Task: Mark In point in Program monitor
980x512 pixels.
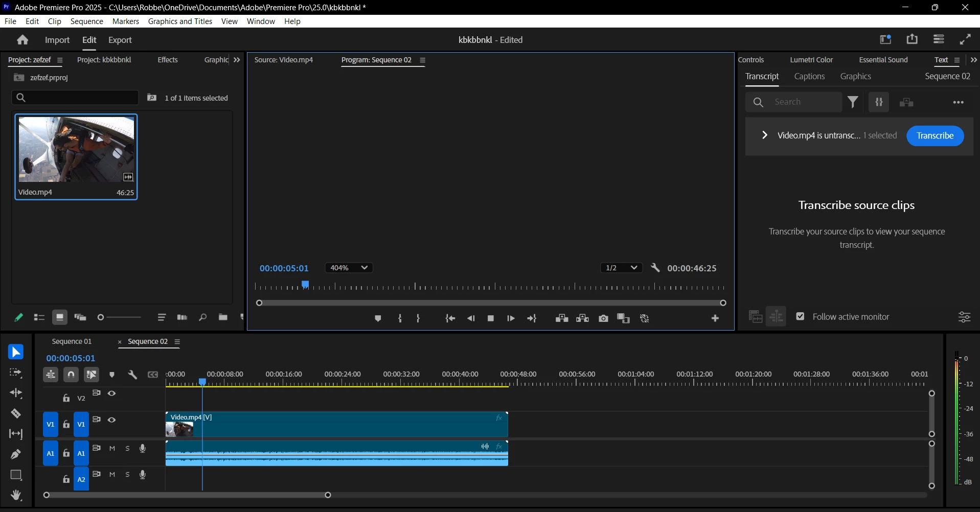Action: 400,318
